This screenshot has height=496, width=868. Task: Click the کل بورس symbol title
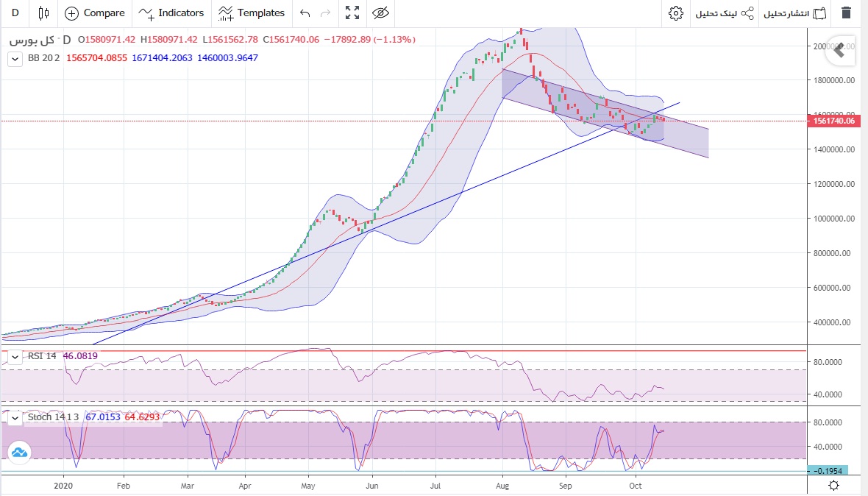click(32, 40)
